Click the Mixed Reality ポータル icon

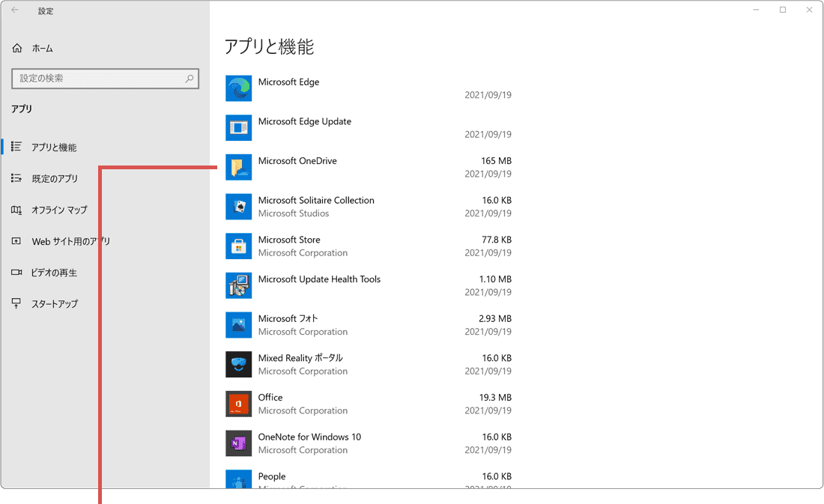[238, 364]
